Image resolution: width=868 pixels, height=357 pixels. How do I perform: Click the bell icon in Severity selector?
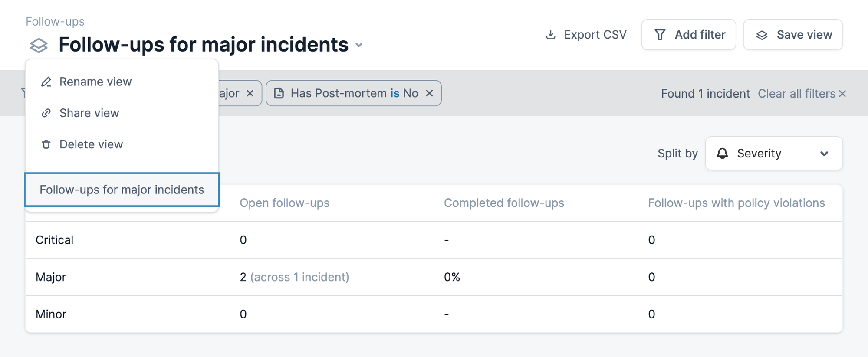coord(722,154)
